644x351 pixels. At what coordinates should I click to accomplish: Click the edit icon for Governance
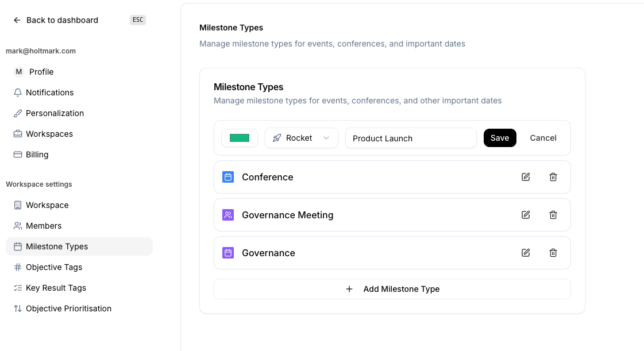(x=525, y=252)
